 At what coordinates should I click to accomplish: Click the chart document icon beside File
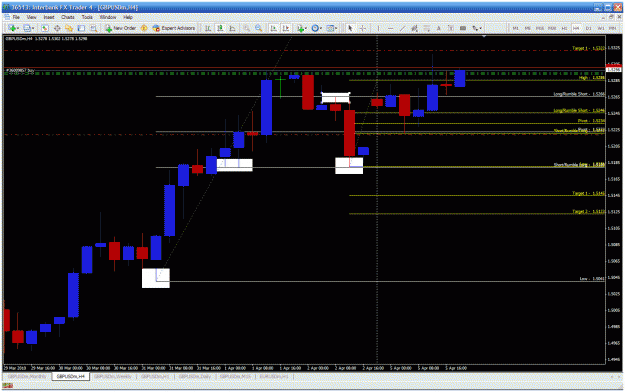click(6, 17)
